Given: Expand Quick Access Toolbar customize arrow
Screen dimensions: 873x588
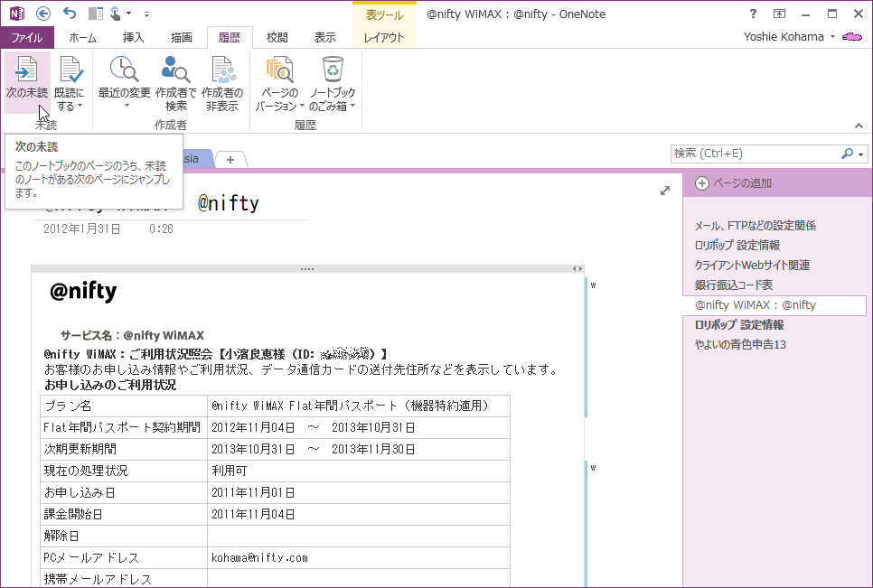Looking at the screenshot, I should pyautogui.click(x=147, y=14).
